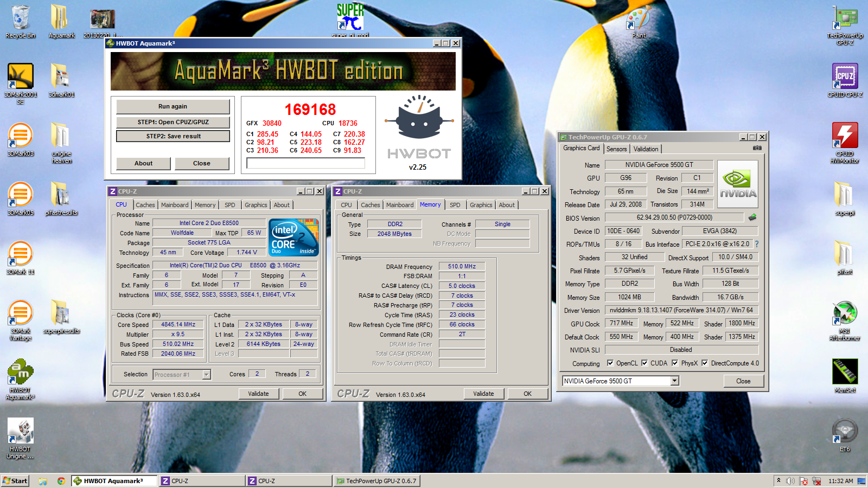This screenshot has width=868, height=488.
Task: Launch the MemSet shortcut
Action: point(845,376)
